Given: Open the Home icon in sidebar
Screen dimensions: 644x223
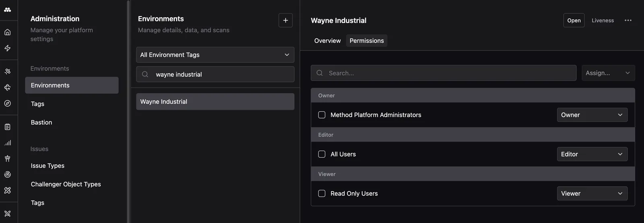Looking at the screenshot, I should coord(8,32).
